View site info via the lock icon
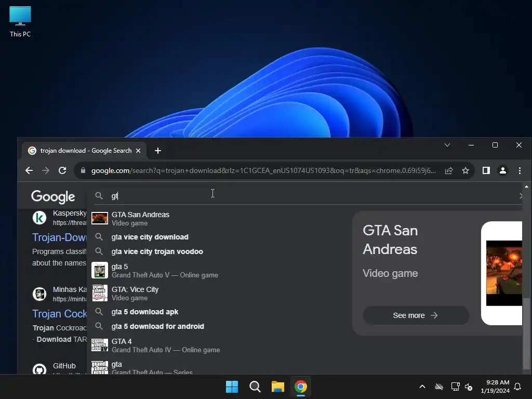532x399 pixels. pyautogui.click(x=83, y=170)
